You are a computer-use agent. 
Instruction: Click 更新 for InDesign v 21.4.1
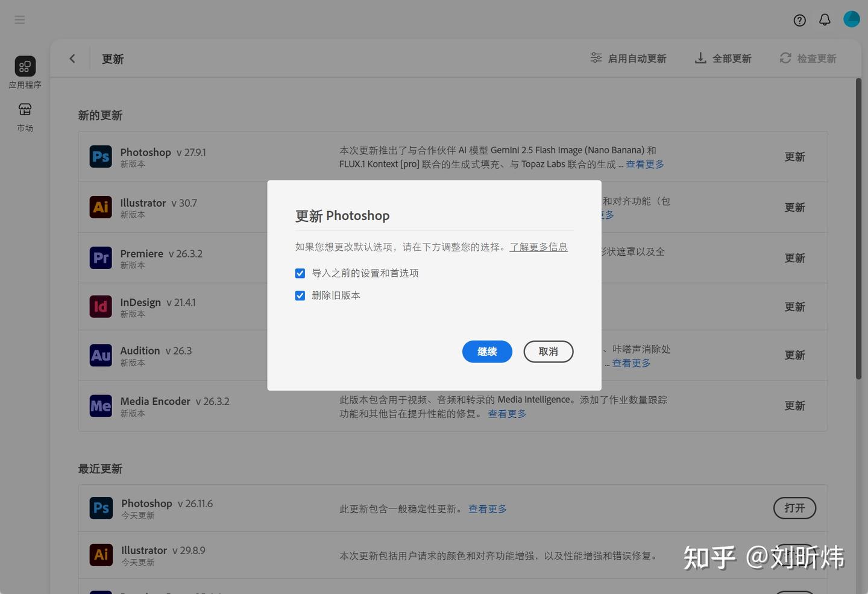pos(795,307)
